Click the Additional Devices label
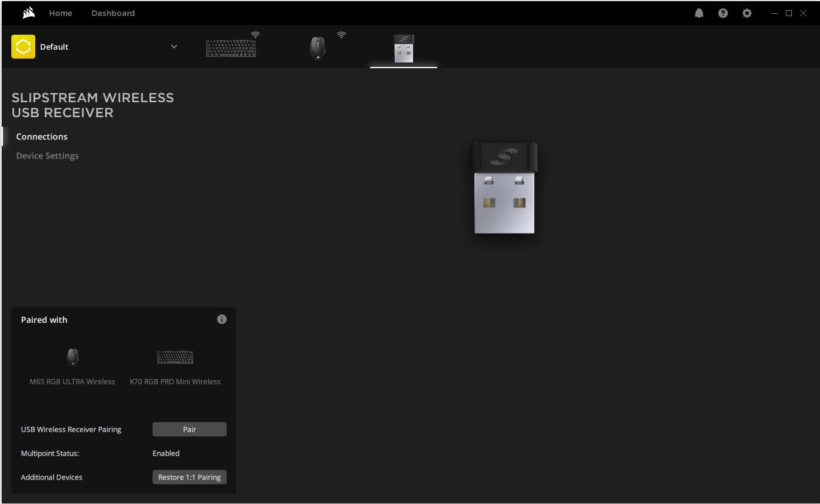The width and height of the screenshot is (820, 504). [x=51, y=477]
